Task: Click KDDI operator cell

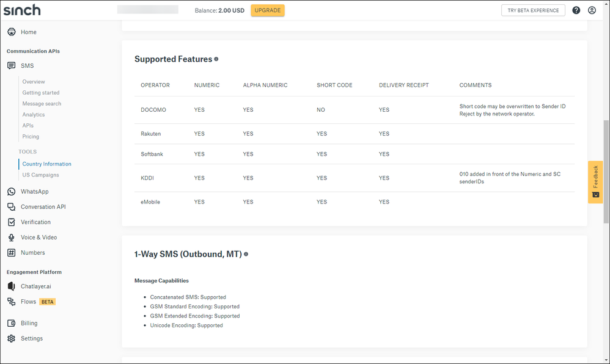Action: coord(147,178)
